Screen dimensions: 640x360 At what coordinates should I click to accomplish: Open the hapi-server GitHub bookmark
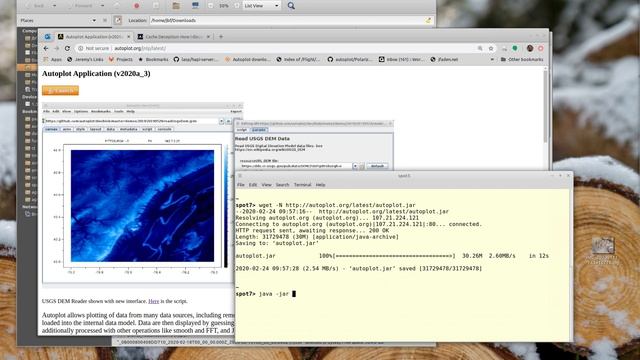click(x=196, y=60)
